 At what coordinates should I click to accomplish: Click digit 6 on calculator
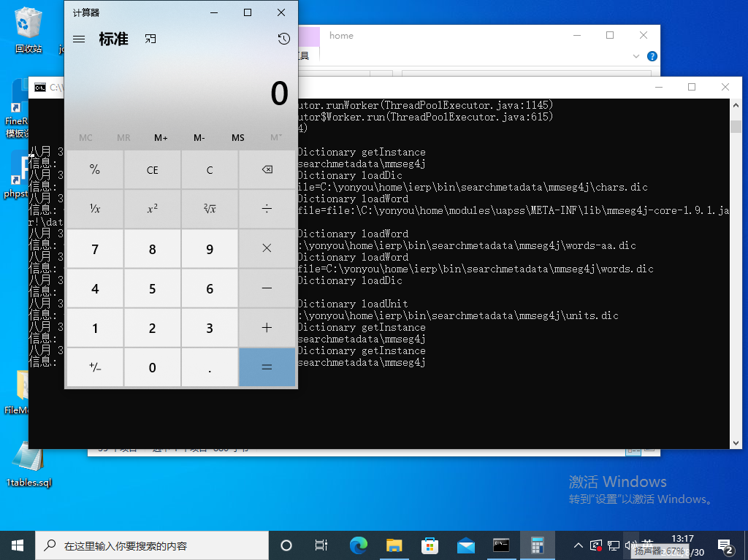210,288
